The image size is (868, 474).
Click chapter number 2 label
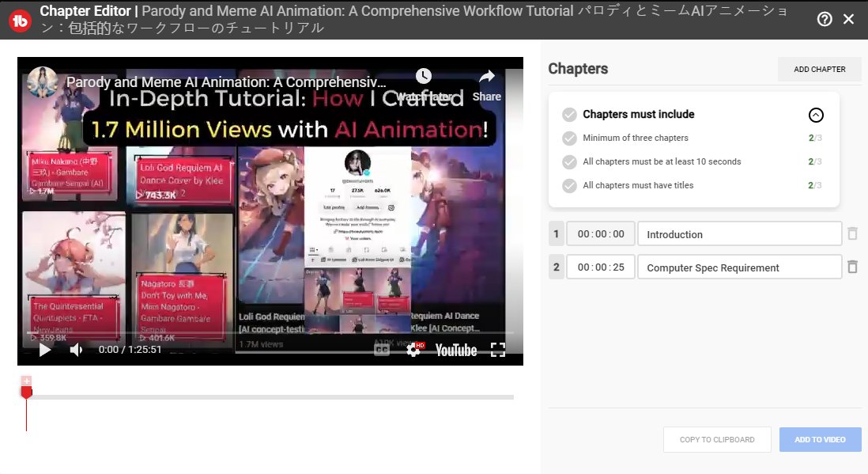[x=557, y=267]
